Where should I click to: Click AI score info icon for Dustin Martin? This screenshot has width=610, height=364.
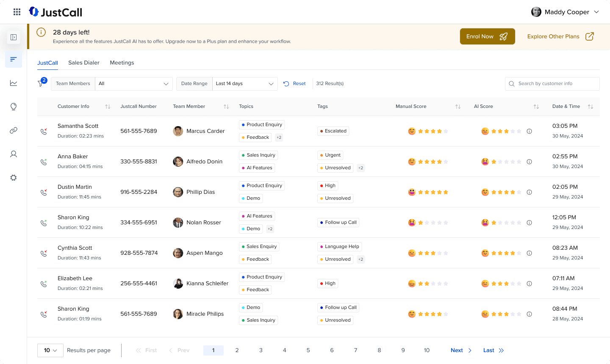[529, 192]
